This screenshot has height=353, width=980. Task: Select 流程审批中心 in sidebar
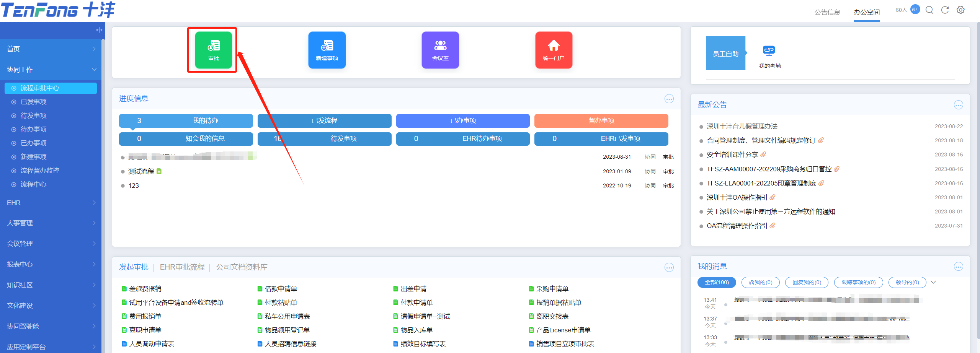click(51, 88)
